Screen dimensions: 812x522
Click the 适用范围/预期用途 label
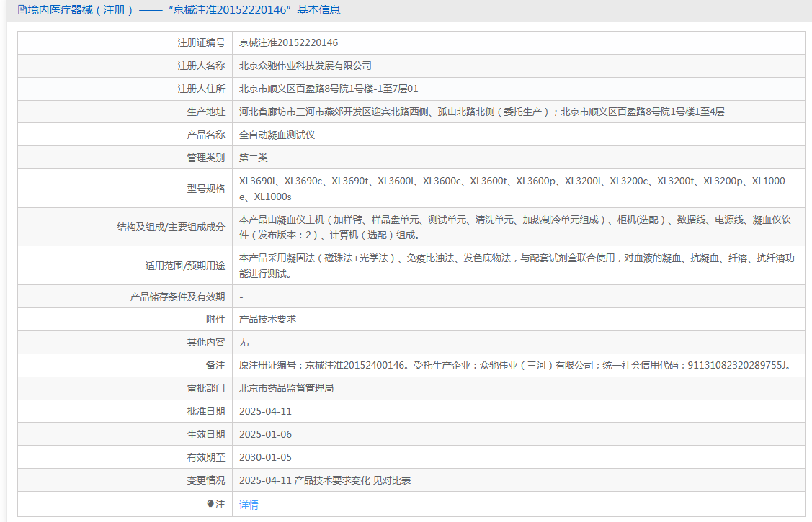[185, 266]
